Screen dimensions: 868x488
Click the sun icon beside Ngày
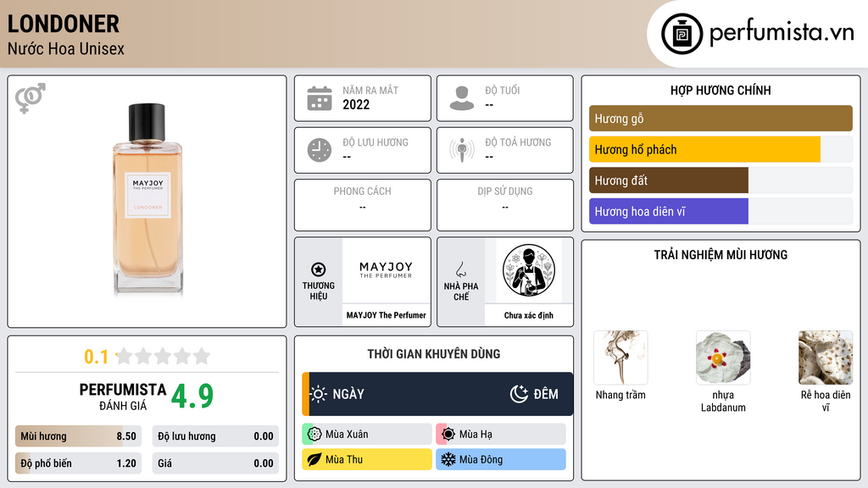point(319,394)
